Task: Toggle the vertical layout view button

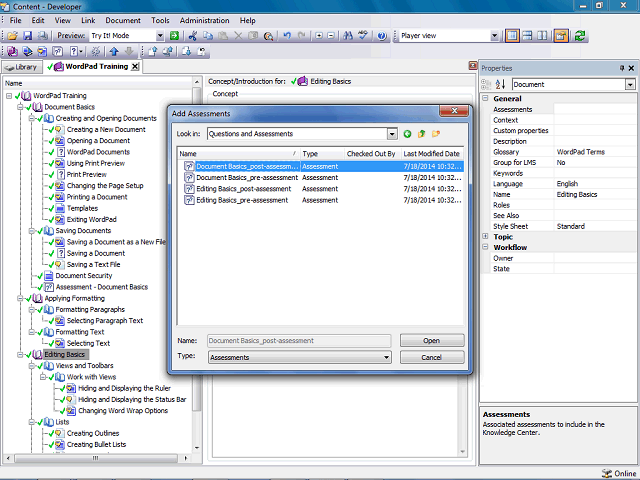Action: pos(512,36)
